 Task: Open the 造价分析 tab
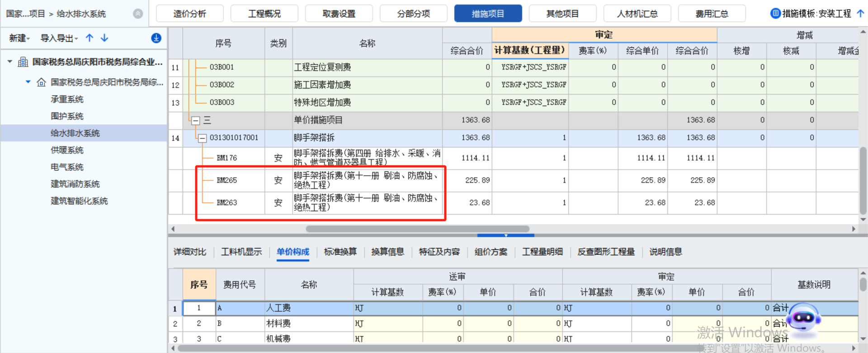pyautogui.click(x=190, y=14)
